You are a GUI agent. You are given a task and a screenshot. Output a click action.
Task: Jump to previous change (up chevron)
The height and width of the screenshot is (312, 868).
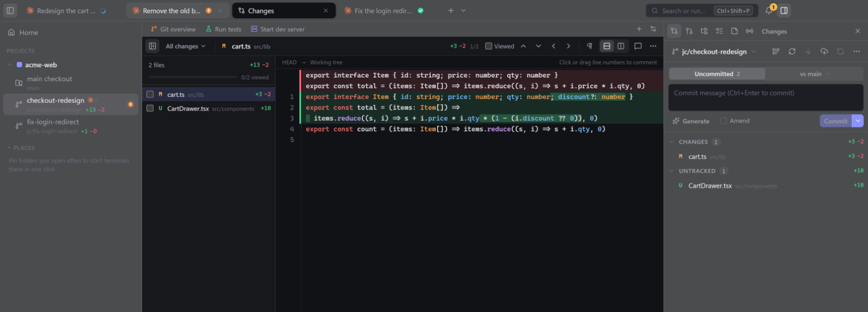[x=524, y=46]
